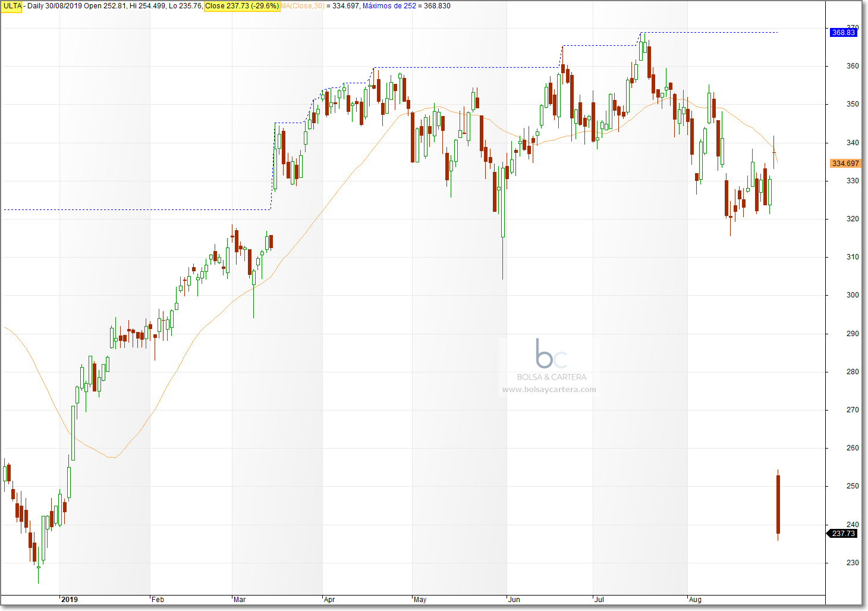Click the MA(Close,30) indicator label

click(x=302, y=6)
